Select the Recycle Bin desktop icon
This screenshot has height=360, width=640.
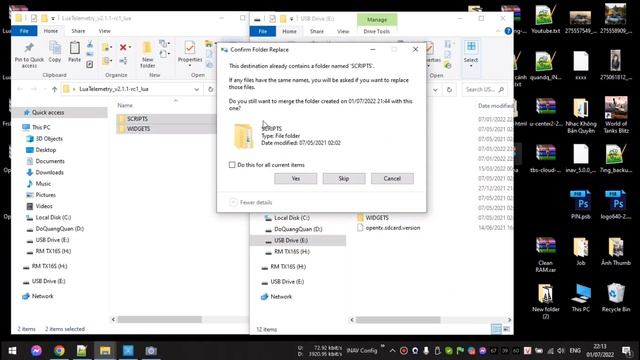click(x=616, y=298)
